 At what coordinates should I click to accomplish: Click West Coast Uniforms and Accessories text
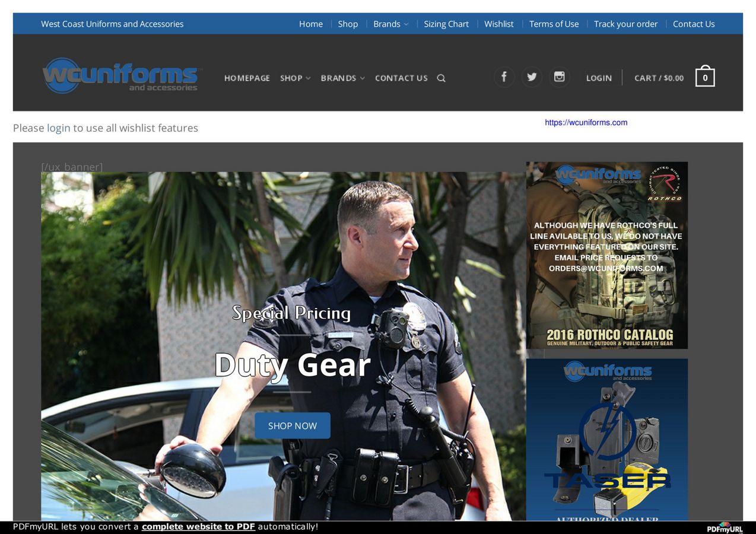pos(112,24)
